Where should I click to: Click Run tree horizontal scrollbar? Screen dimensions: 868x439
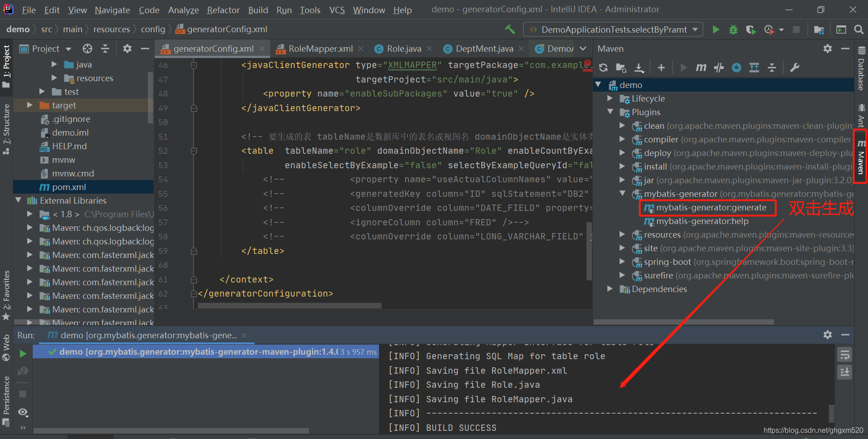[171, 430]
